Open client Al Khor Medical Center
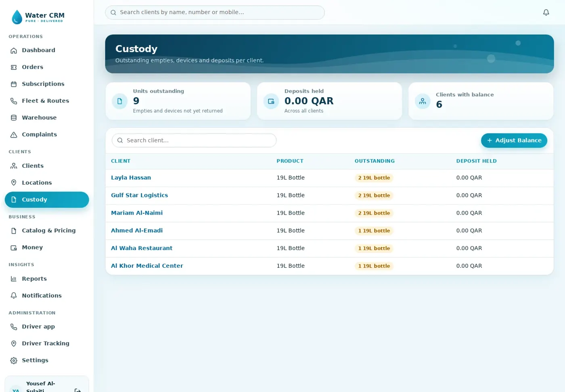This screenshot has width=565, height=392. [147, 266]
